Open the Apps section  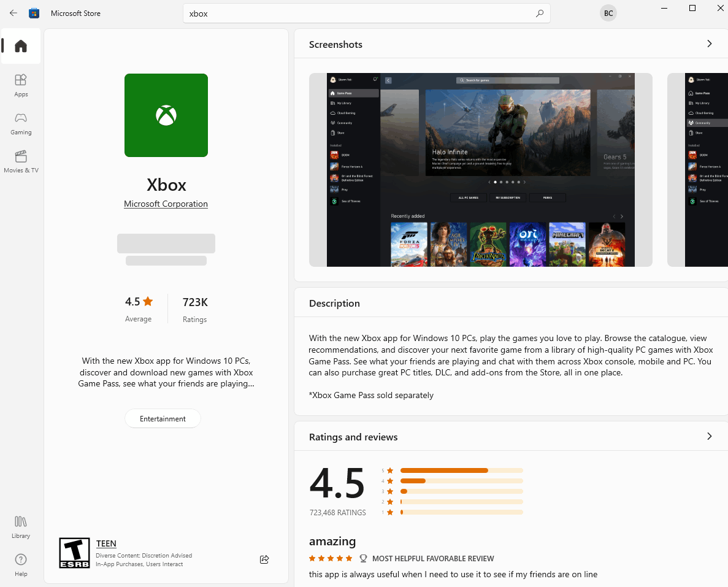(21, 85)
